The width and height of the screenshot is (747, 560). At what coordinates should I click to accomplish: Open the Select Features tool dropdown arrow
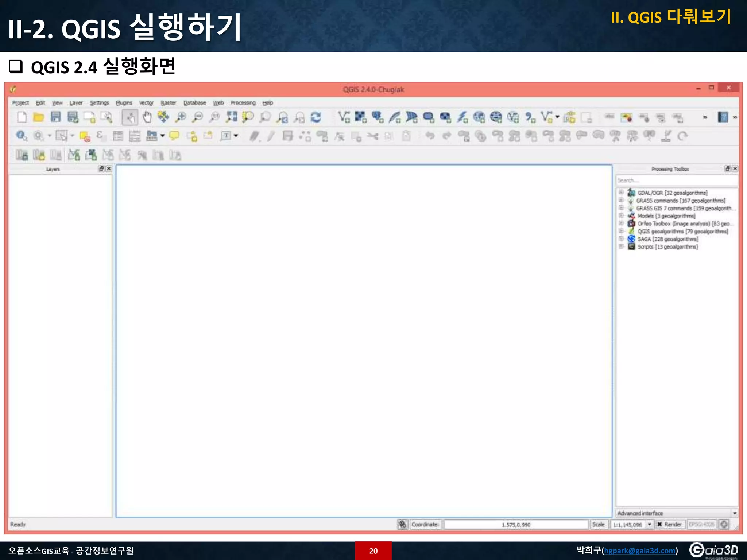point(72,136)
